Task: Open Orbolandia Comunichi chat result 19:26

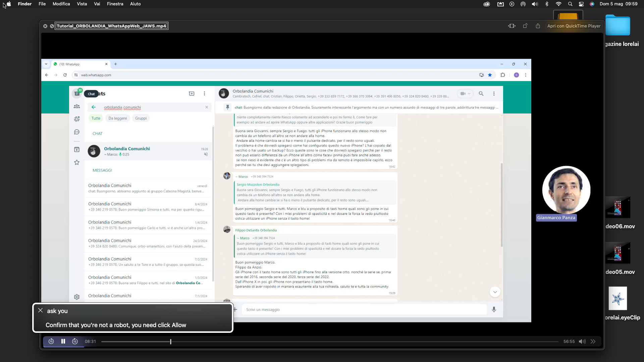Action: 148,151
